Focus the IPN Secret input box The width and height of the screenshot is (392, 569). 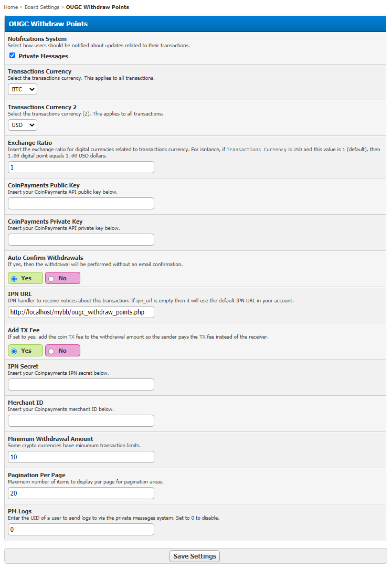(x=81, y=385)
